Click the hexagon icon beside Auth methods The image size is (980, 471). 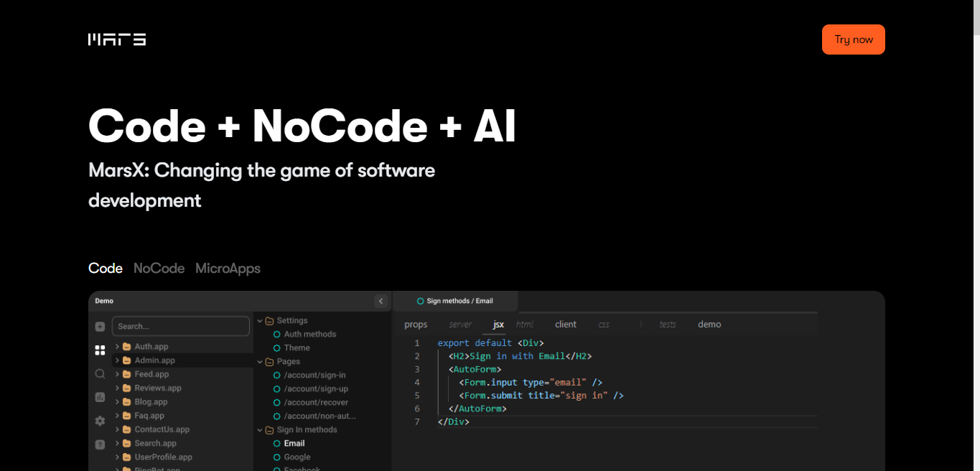click(x=276, y=334)
